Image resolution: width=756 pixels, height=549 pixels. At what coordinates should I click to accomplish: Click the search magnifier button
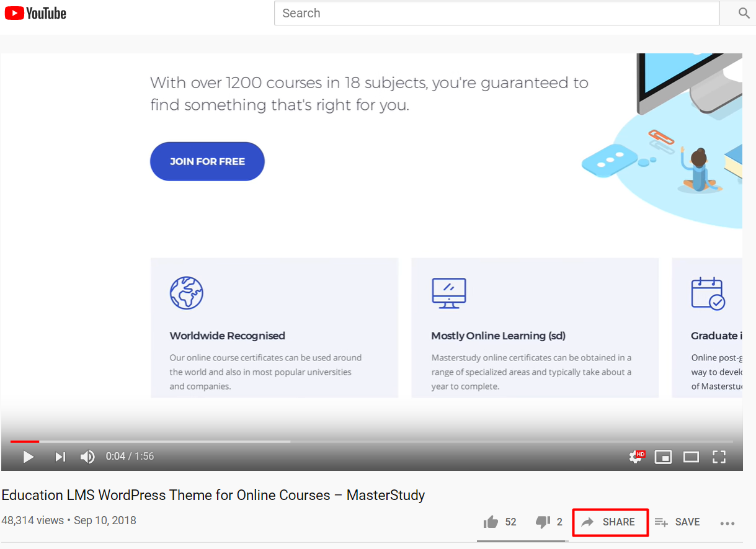tap(744, 13)
